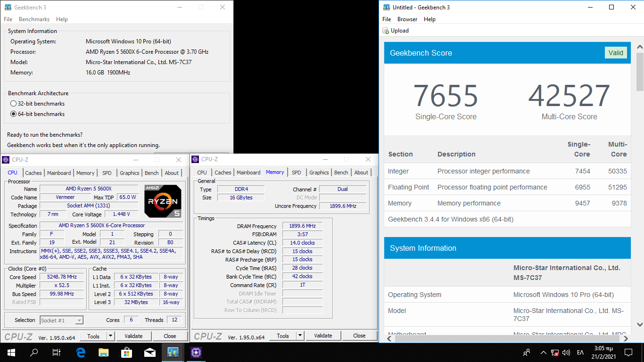Click the Valid badge on Geekbench Score
Screen dimensions: 644x362
tap(616, 53)
